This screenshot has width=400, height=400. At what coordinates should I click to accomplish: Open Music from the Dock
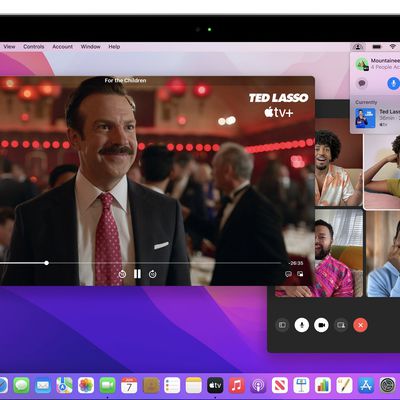237,386
